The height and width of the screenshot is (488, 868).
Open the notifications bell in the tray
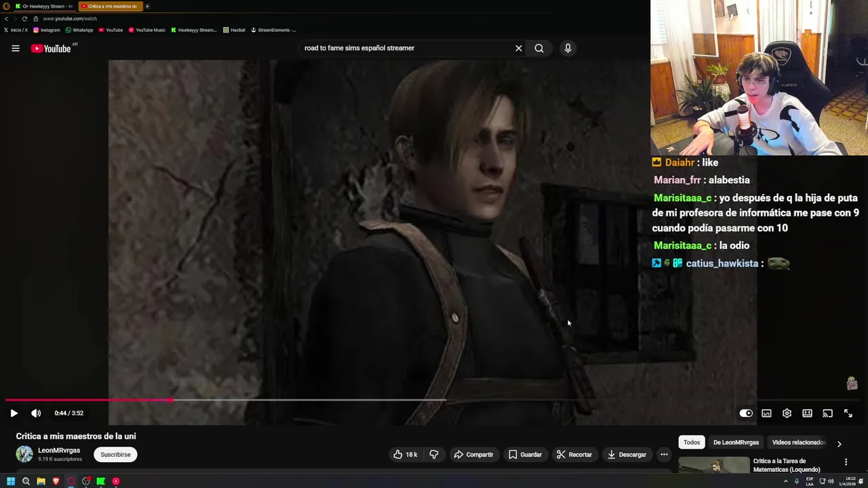[861, 481]
